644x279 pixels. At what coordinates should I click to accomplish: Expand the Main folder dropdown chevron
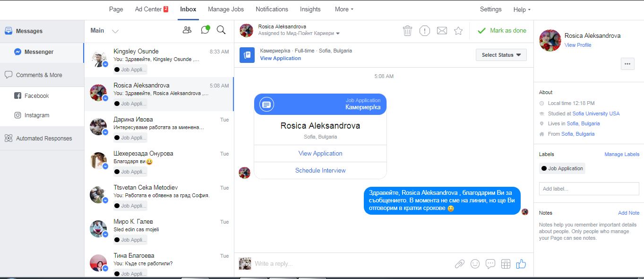pyautogui.click(x=115, y=31)
